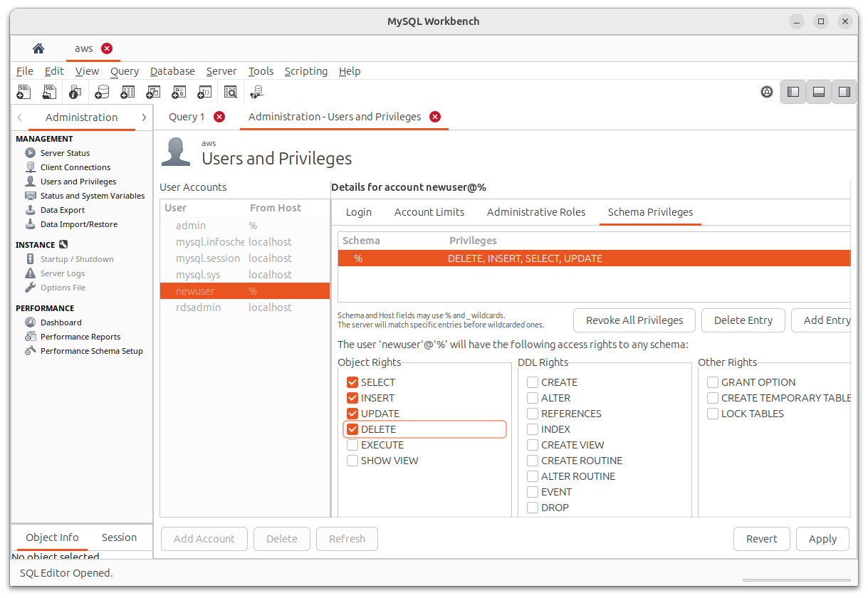This screenshot has height=598, width=868.
Task: Toggle the bottom output panel icon
Action: tap(819, 92)
